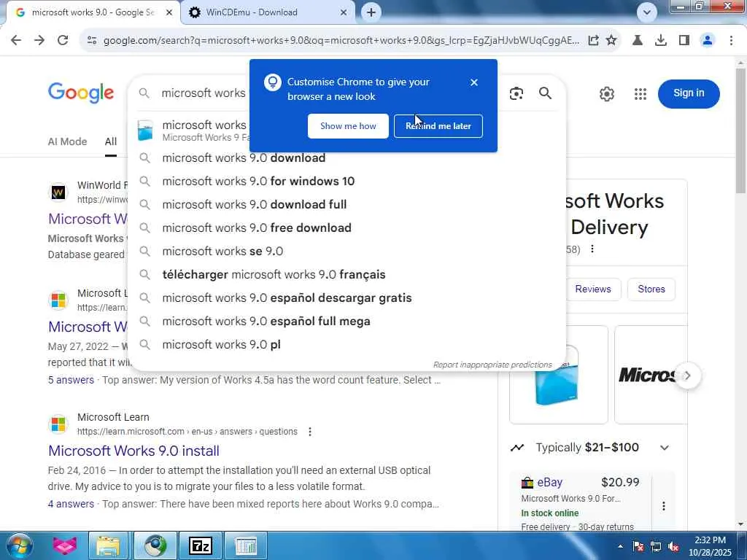Choose suggestion español descargar gratis
747x560 pixels.
[x=347, y=297]
